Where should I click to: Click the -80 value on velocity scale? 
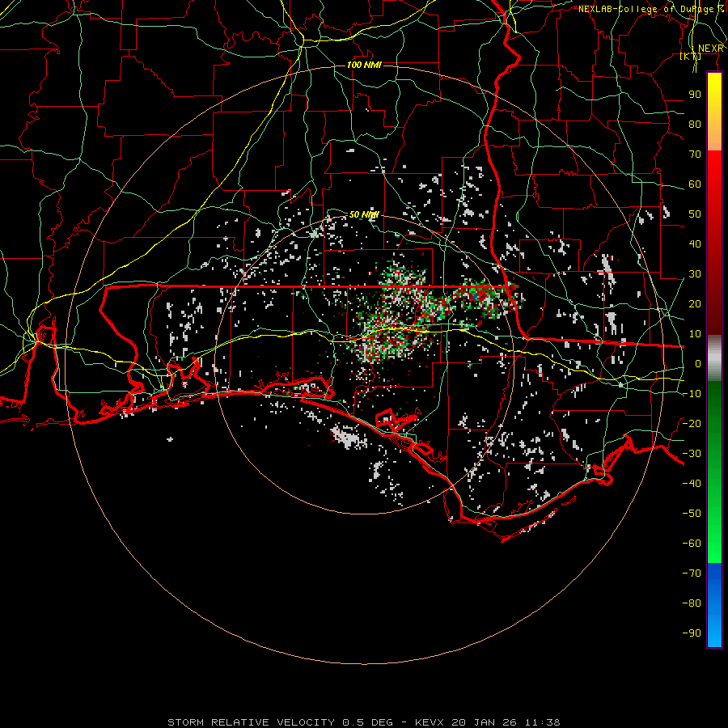pyautogui.click(x=692, y=603)
